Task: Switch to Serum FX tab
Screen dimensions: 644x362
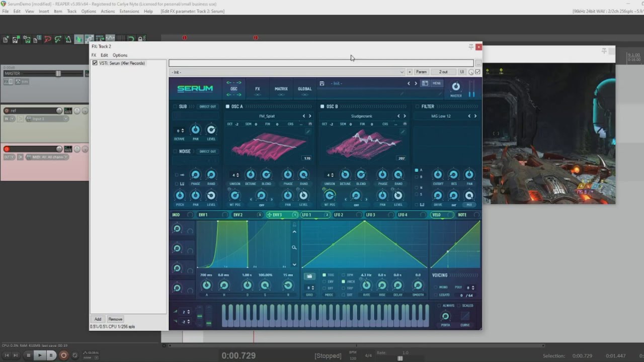Action: pyautogui.click(x=257, y=89)
